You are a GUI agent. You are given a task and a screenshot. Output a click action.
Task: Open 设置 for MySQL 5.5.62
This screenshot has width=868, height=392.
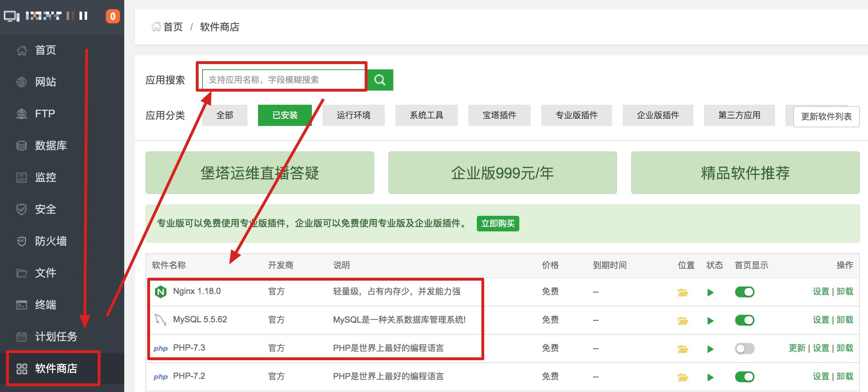(x=821, y=320)
